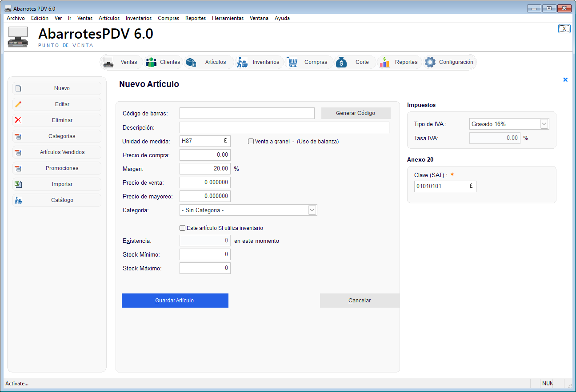Click the Precio de mayoreo field
576x392 pixels.
tap(205, 196)
